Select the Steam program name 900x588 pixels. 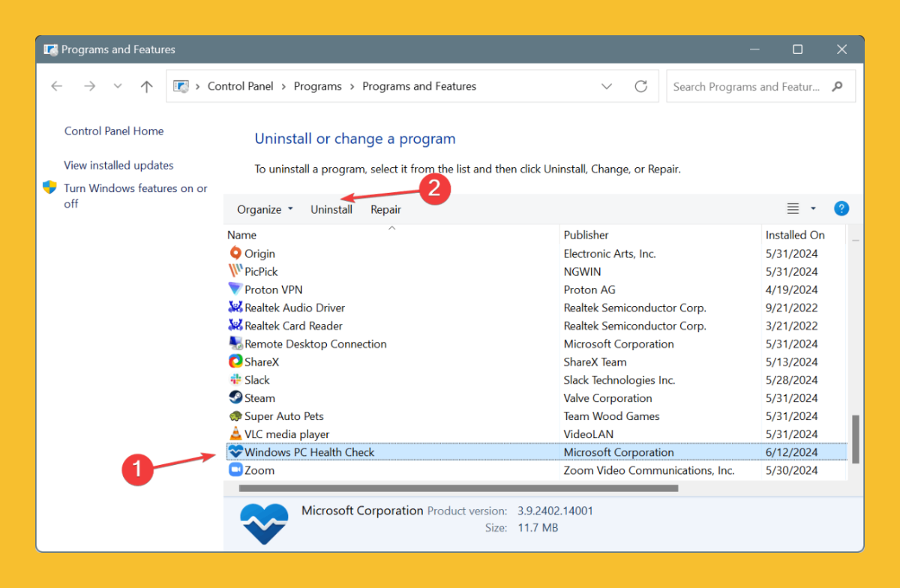[x=259, y=397]
